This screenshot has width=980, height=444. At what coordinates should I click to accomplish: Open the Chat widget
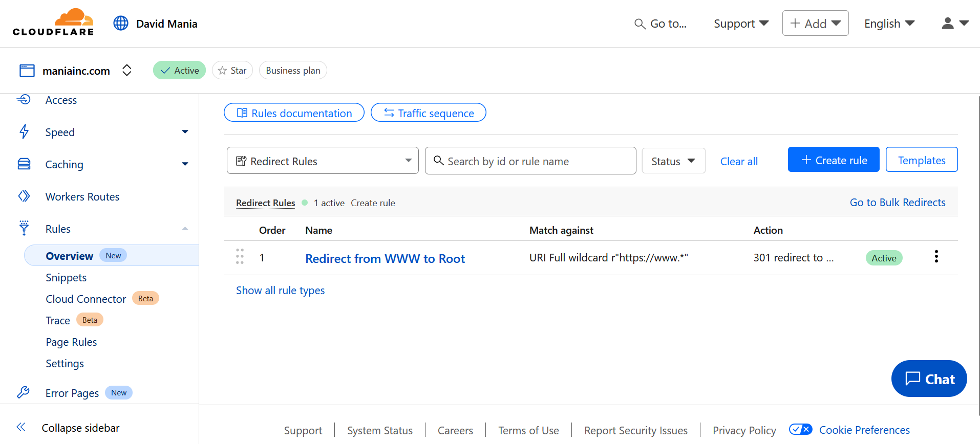tap(929, 379)
